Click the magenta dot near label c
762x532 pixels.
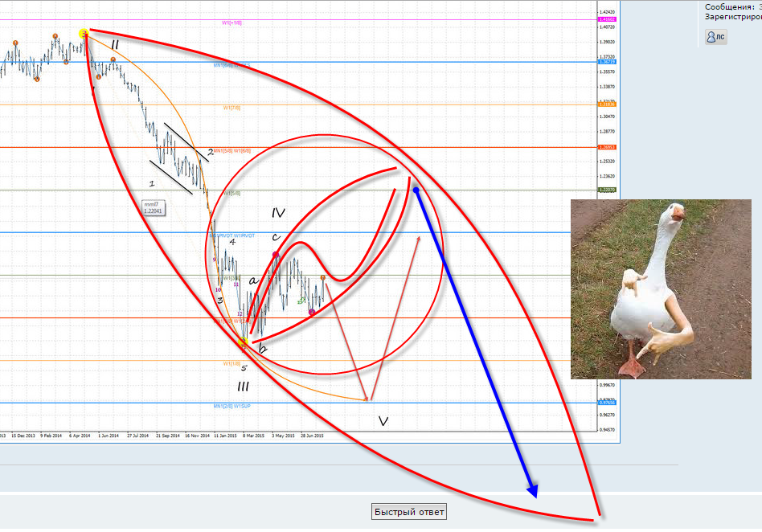coord(276,255)
